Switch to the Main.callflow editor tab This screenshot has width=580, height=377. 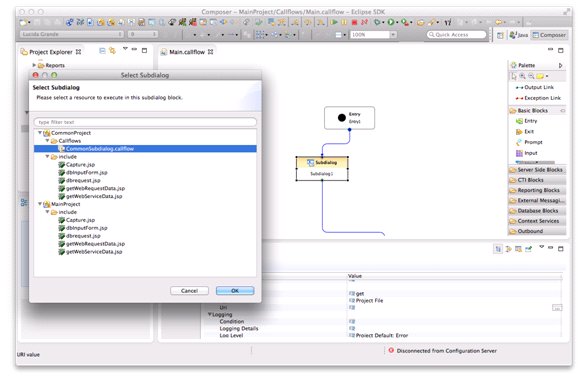coord(187,52)
